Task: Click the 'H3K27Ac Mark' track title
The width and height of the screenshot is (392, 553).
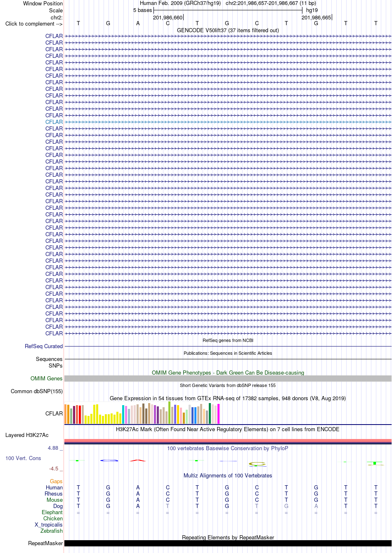Action: (228, 429)
